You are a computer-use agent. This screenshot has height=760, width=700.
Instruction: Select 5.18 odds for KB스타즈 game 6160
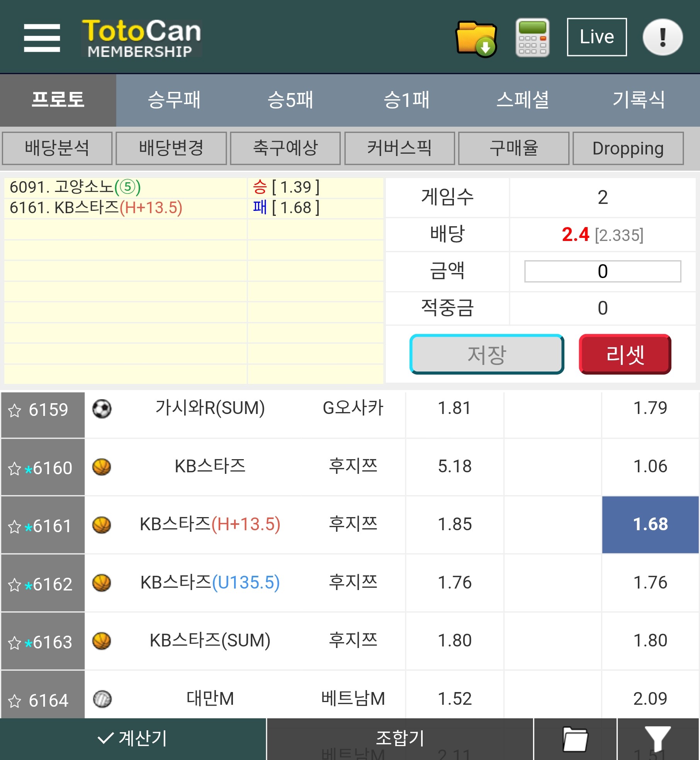[x=455, y=467]
